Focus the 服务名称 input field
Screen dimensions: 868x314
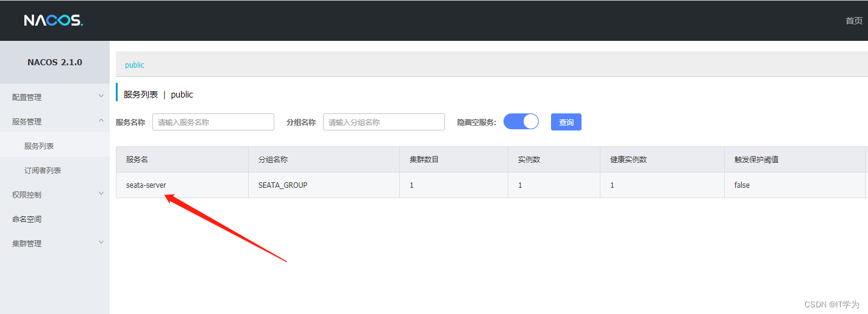pos(213,122)
